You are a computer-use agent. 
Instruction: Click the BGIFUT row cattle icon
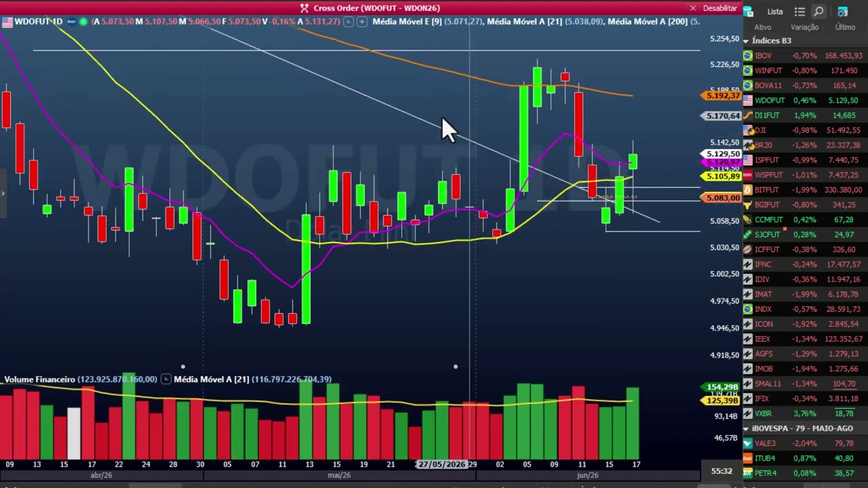pos(747,205)
